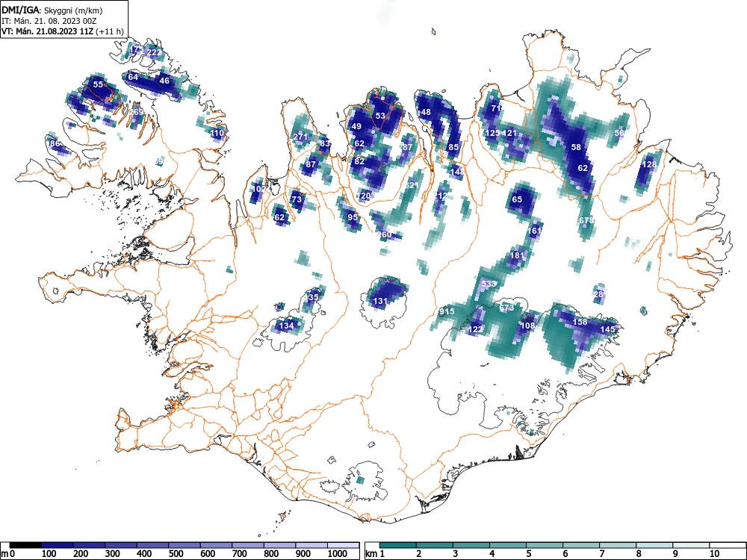Click the value 110 label
747x560 pixels.
tap(217, 133)
